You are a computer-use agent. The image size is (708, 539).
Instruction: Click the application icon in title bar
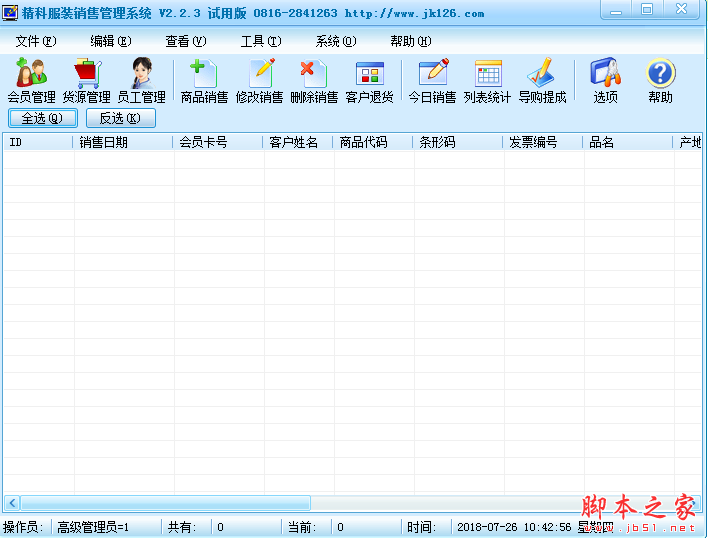tap(10, 13)
